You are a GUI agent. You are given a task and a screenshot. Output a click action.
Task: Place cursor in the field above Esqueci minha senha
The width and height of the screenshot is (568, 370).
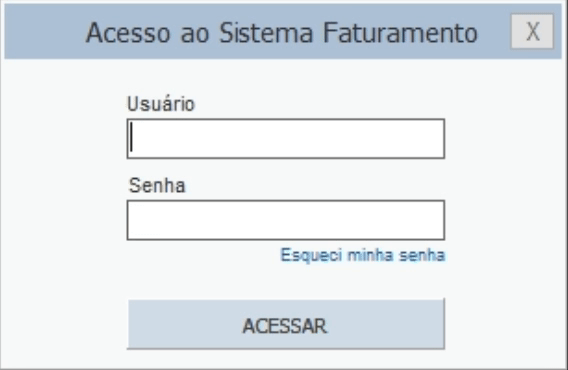click(x=286, y=220)
